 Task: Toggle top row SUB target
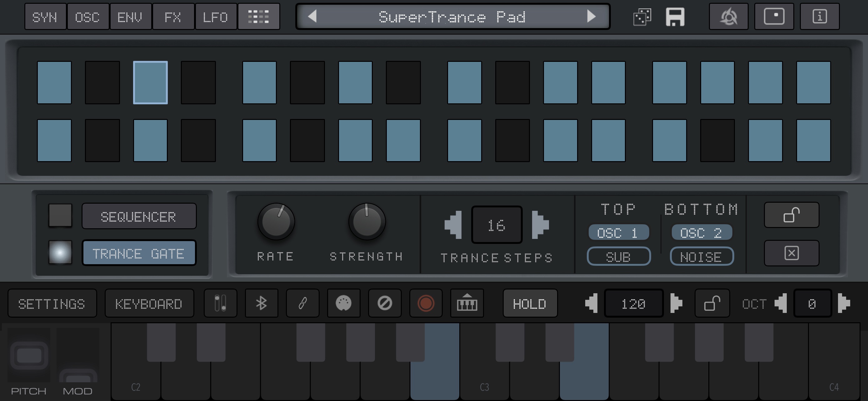pyautogui.click(x=619, y=257)
